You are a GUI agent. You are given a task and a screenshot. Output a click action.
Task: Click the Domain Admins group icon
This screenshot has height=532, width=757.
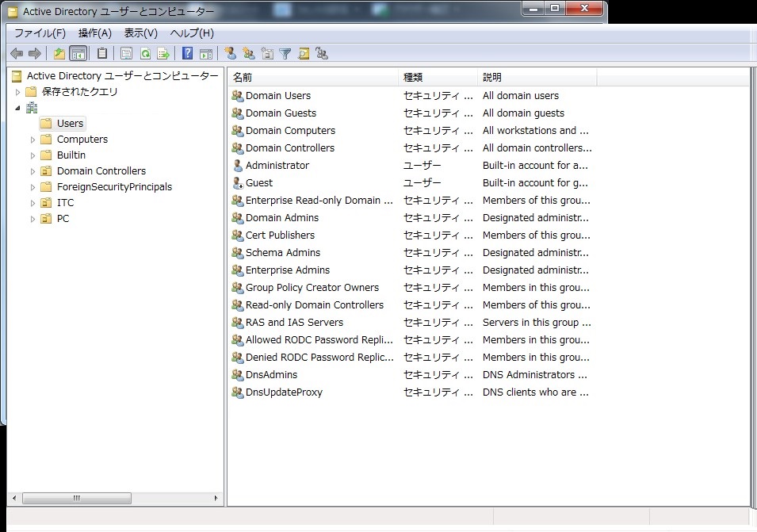[x=238, y=218]
